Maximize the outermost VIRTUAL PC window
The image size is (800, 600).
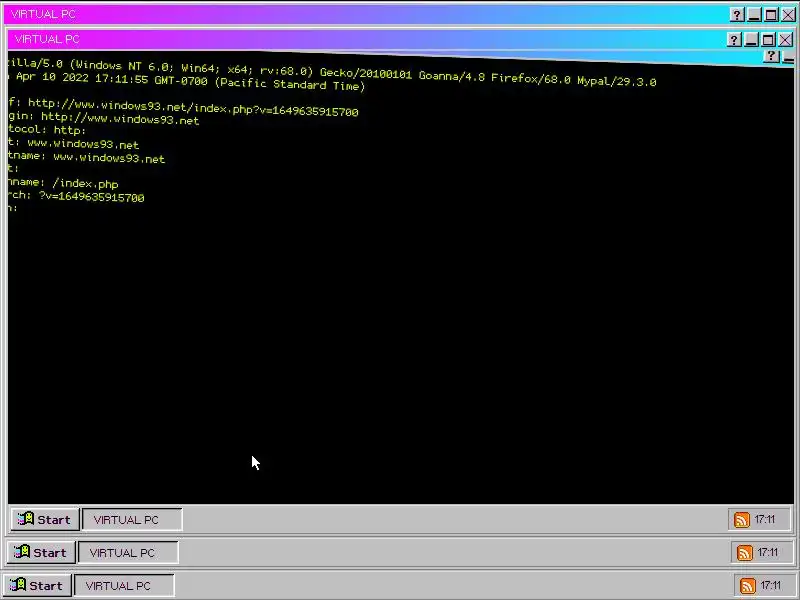coord(771,15)
